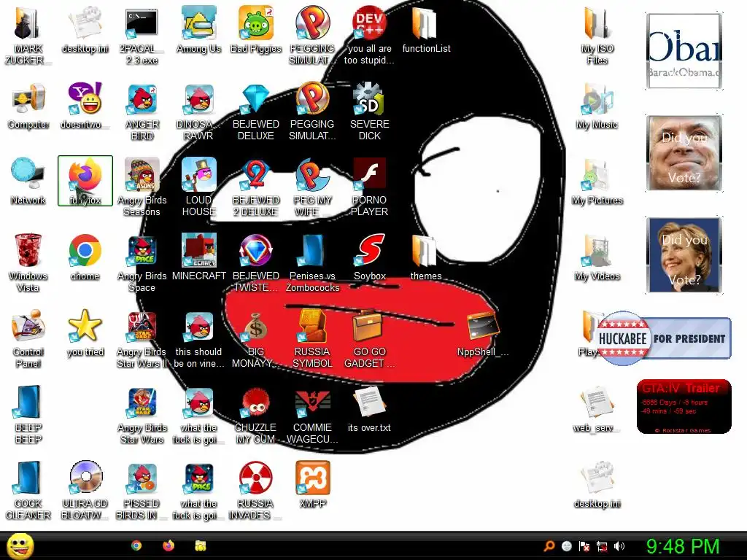Click the Computer desktop icon
This screenshot has width=747, height=560.
click(28, 107)
